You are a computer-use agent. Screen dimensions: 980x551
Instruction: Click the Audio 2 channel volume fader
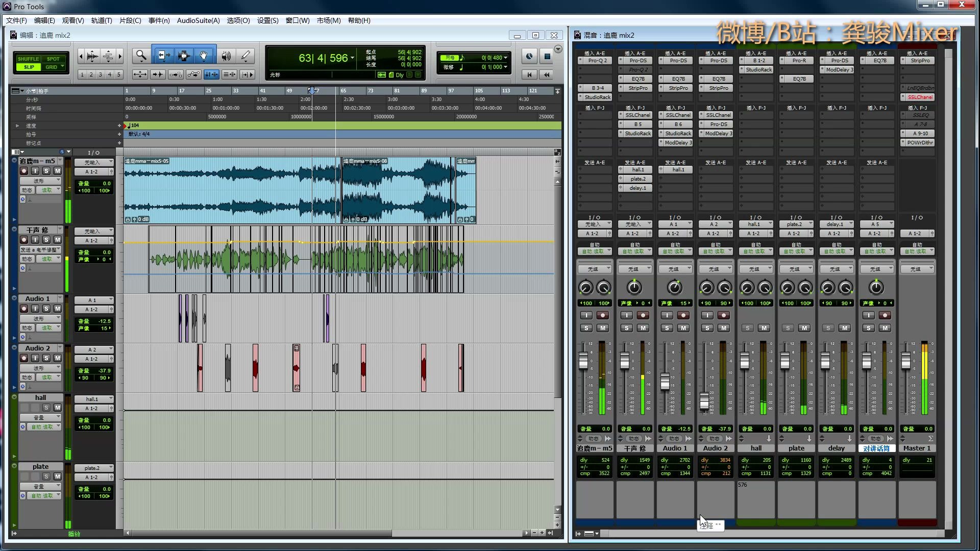tap(704, 401)
